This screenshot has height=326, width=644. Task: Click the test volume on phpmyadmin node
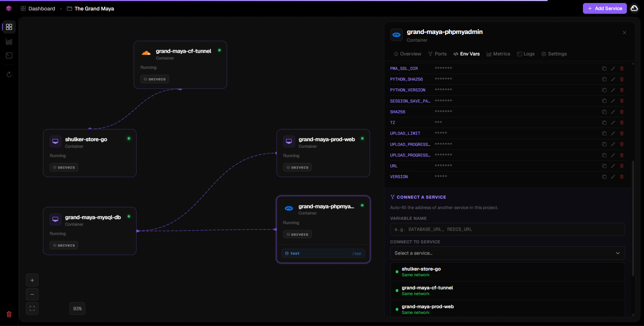tap(323, 253)
